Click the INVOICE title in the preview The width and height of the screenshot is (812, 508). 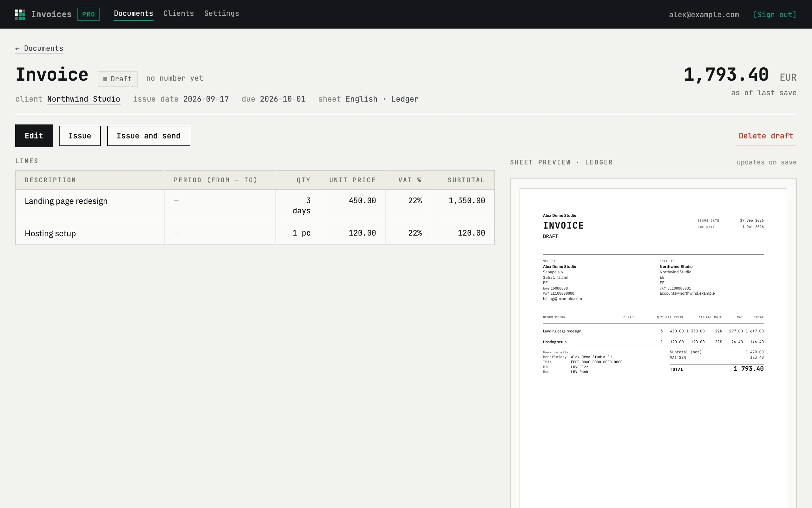pos(563,225)
